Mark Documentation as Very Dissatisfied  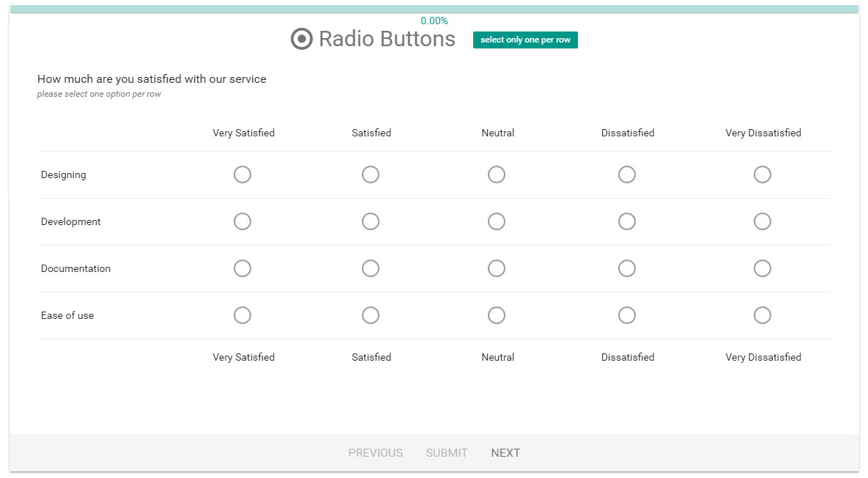click(763, 268)
